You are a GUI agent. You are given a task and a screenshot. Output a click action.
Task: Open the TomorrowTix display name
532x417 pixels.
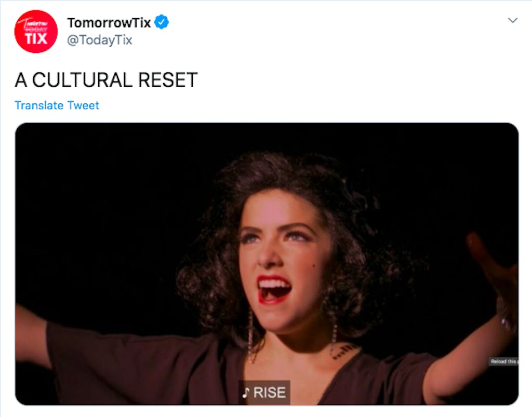point(109,23)
